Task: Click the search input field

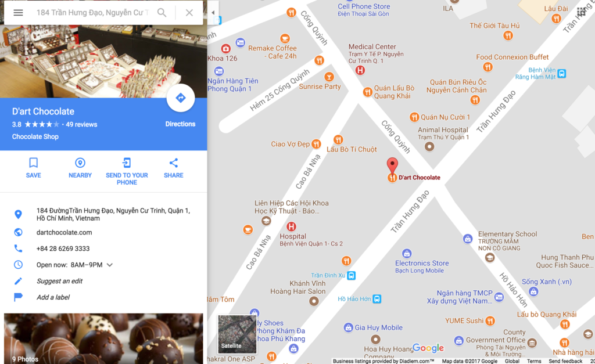Action: 92,13
